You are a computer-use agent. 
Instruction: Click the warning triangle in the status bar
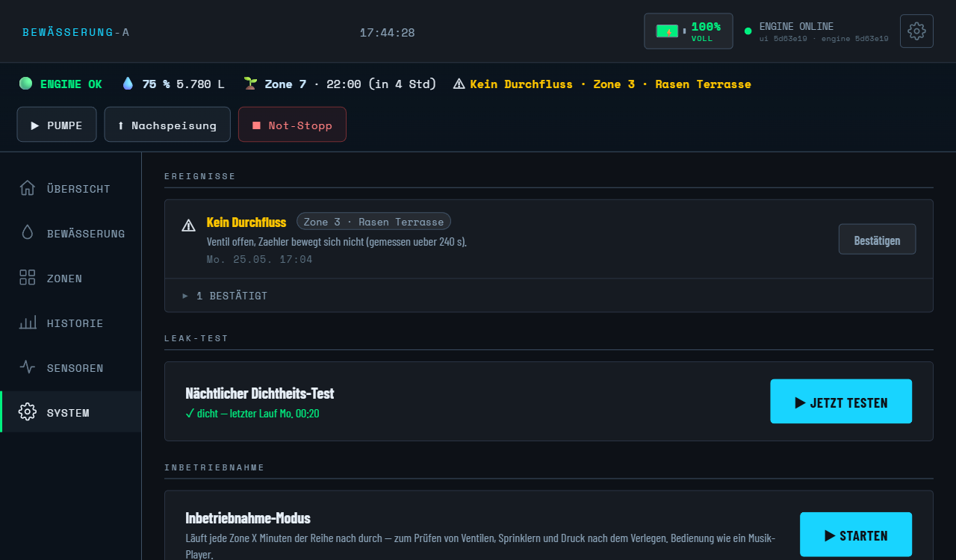coord(459,84)
